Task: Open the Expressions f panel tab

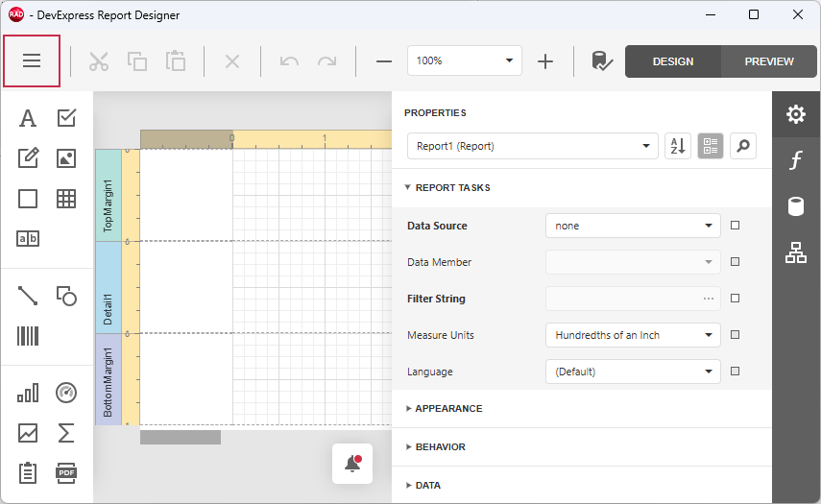Action: (x=796, y=159)
